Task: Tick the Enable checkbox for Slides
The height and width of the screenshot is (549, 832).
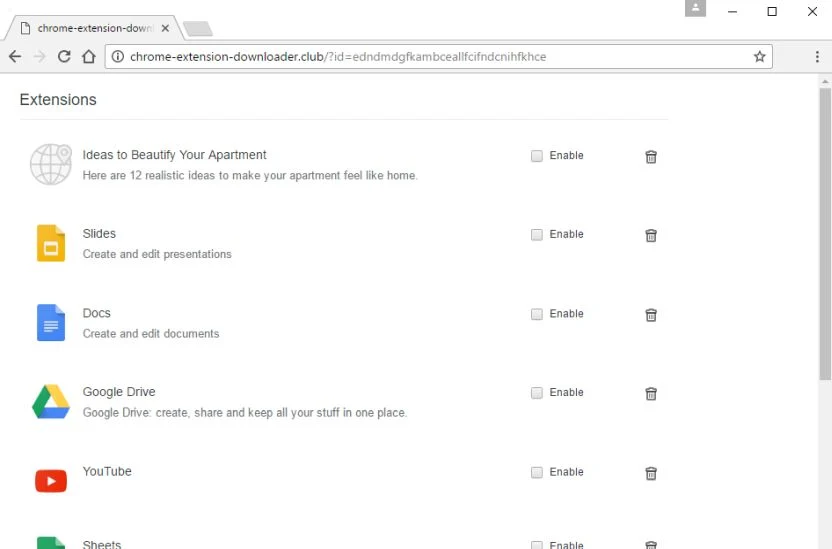Action: [537, 234]
